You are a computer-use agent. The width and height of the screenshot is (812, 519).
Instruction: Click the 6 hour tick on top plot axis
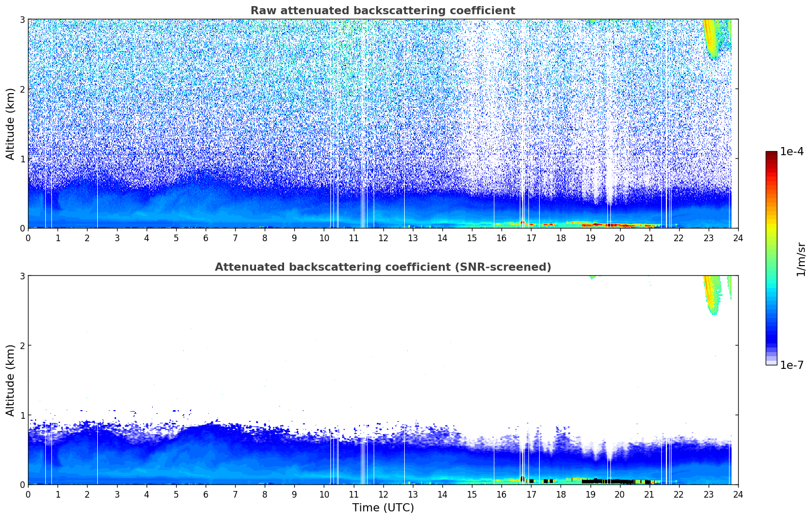click(206, 238)
